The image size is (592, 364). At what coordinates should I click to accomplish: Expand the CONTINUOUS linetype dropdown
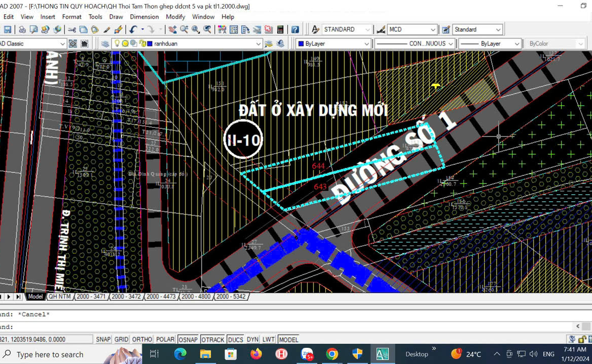coord(450,44)
